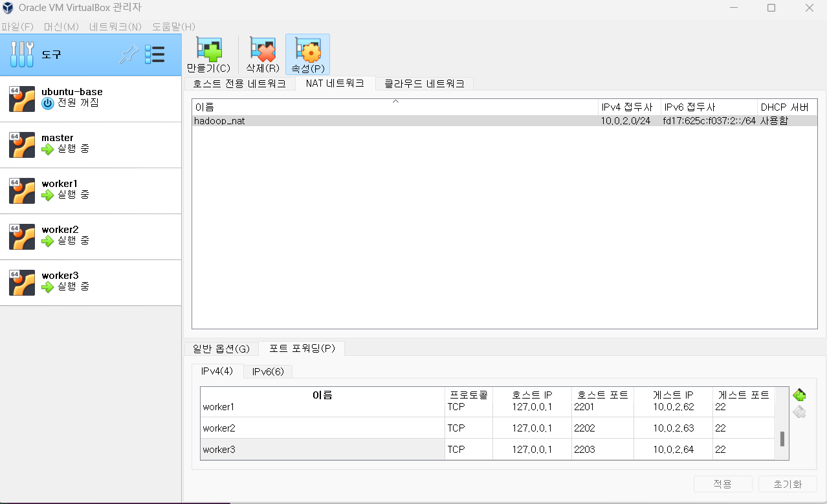Click the IPv6 prefix (IPv6 접두사) column header
This screenshot has height=504, width=827.
click(709, 107)
